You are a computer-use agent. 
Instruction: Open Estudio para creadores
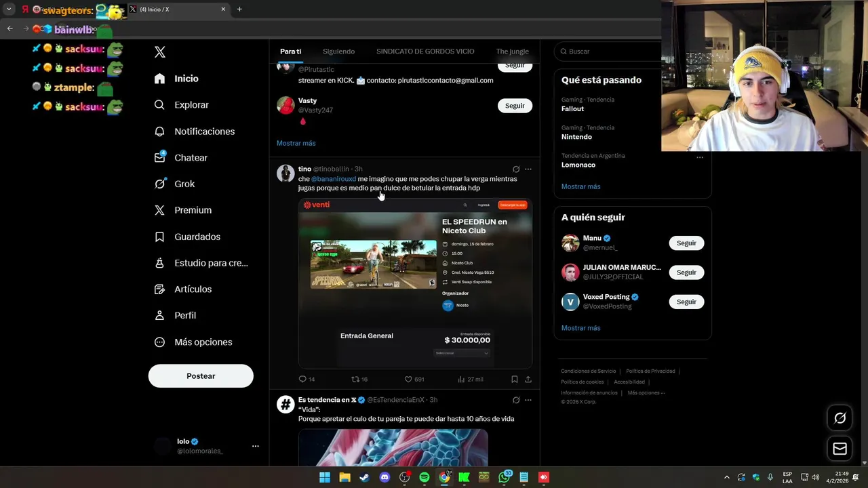201,263
